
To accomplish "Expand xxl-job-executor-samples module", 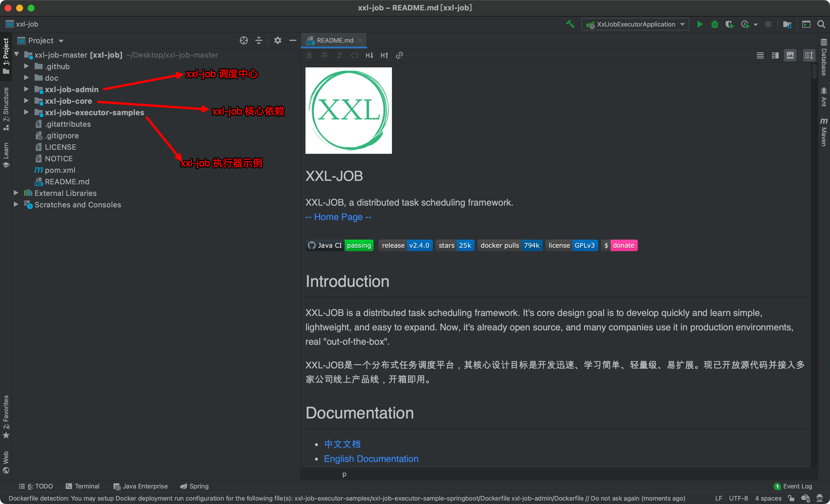I will pos(26,112).
